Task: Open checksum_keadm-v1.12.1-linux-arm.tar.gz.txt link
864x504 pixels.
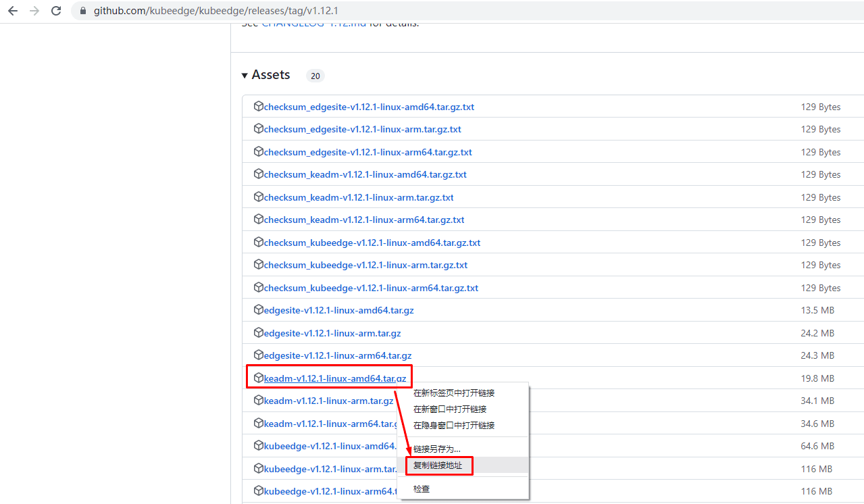Action: click(x=359, y=197)
